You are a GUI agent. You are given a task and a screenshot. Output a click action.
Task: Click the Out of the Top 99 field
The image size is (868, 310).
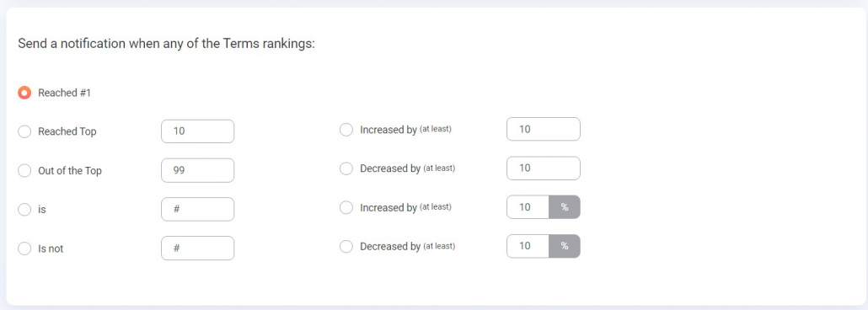(x=198, y=170)
